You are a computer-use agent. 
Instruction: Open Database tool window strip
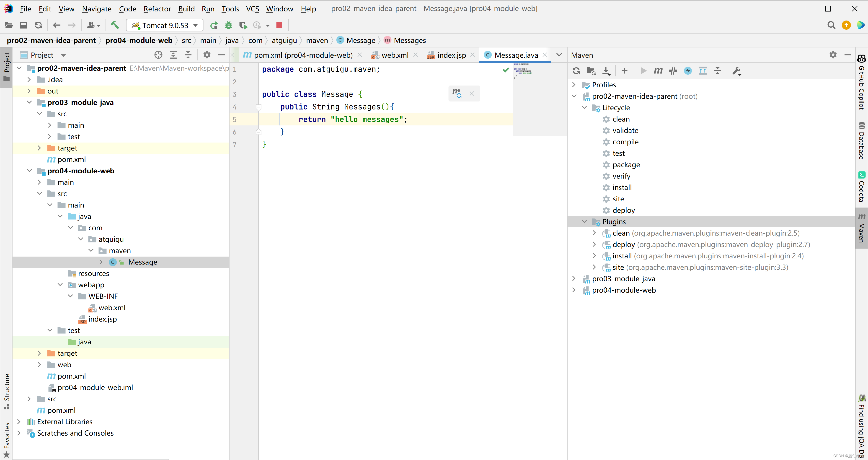pyautogui.click(x=862, y=140)
